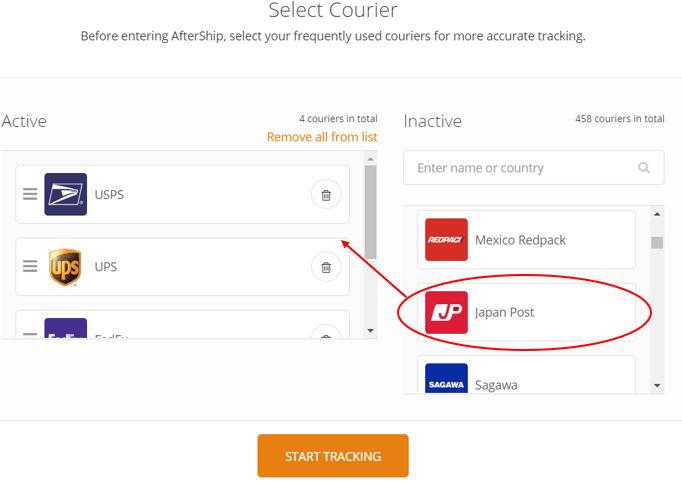Click the Active list scrollbar thumb

pyautogui.click(x=371, y=212)
